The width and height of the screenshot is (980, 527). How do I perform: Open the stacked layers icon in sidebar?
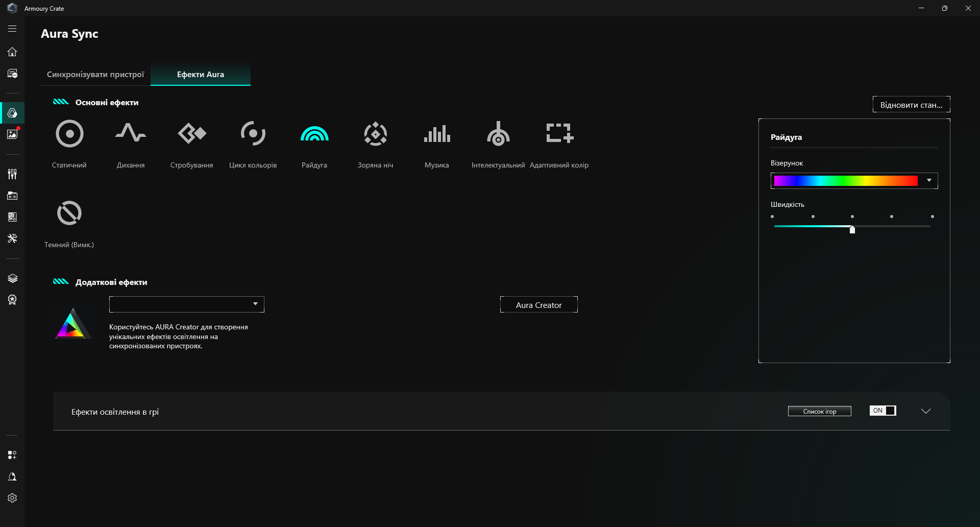coord(12,278)
